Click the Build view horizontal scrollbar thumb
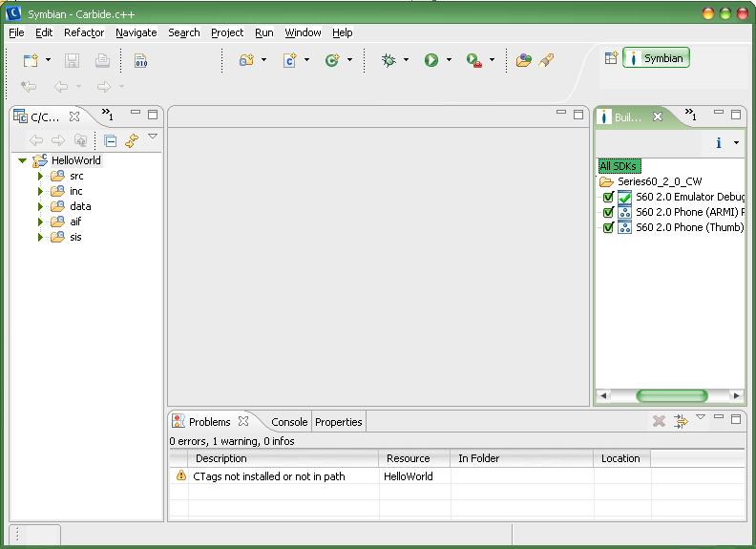 coord(672,395)
